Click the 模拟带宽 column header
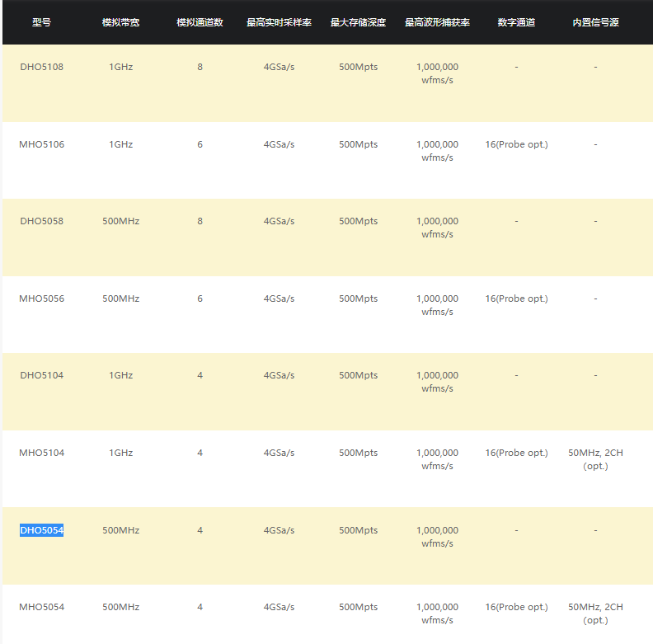The height and width of the screenshot is (644, 653). (x=120, y=22)
